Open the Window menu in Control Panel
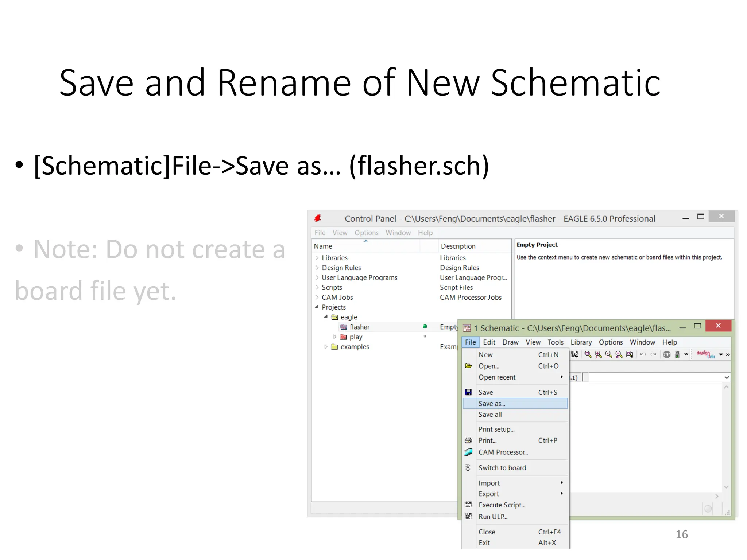The width and height of the screenshot is (747, 560). 398,233
